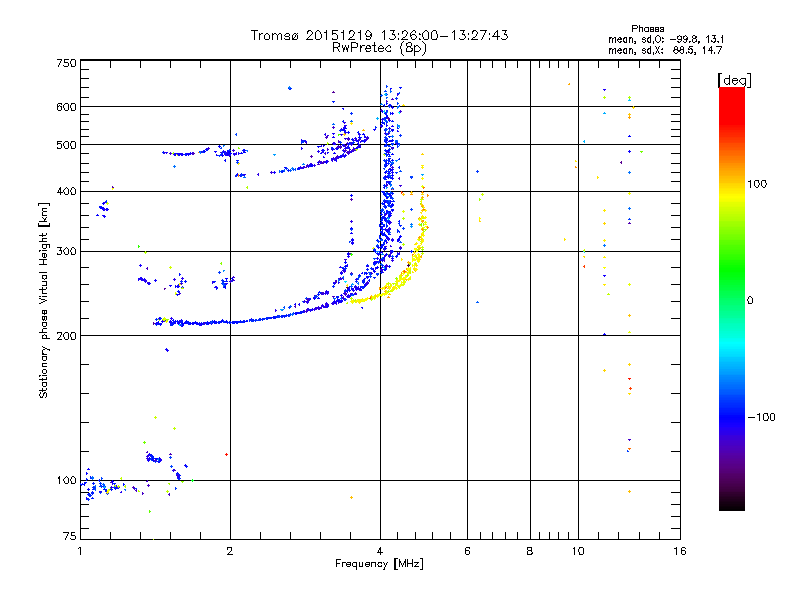Click the y-axis '75' tick label
Image resolution: width=800 pixels, height=600 pixels.
(70, 536)
